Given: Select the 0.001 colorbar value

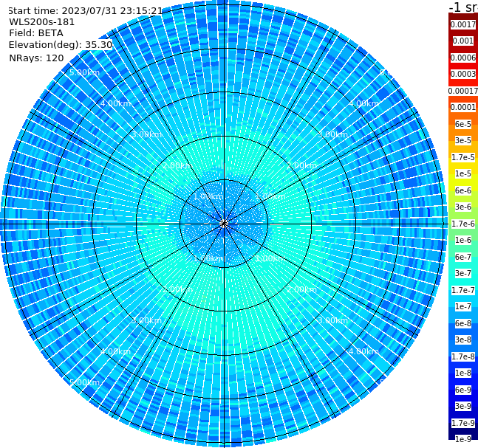Looking at the screenshot, I should click(463, 41).
